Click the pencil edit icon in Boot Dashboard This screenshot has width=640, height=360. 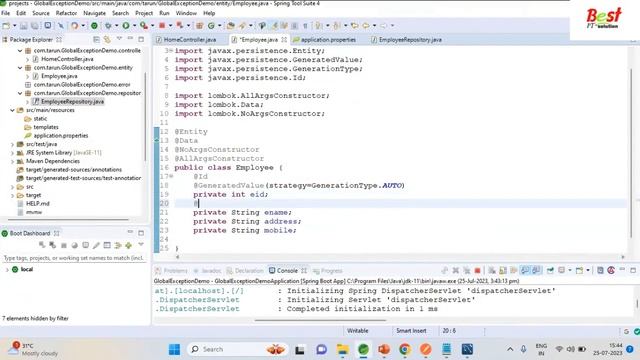pyautogui.click(x=96, y=245)
